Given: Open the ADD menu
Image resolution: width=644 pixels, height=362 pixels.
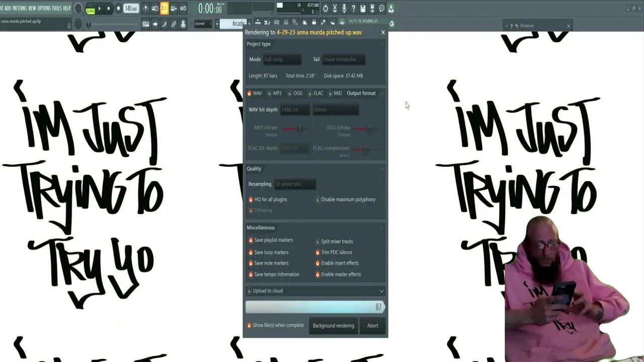Looking at the screenshot, I should tap(8, 8).
